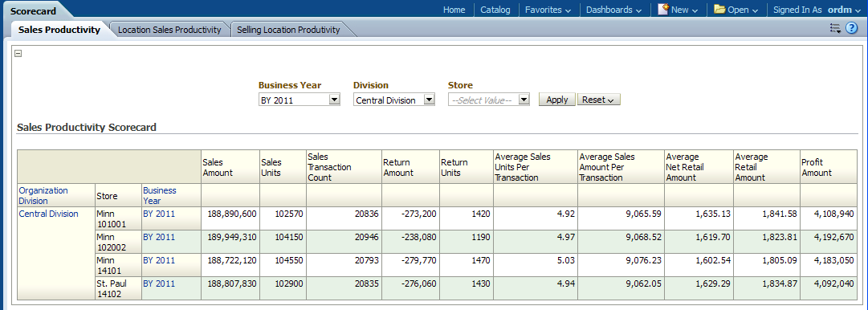Click return amount value -273,200
This screenshot has height=310, width=868.
(418, 214)
